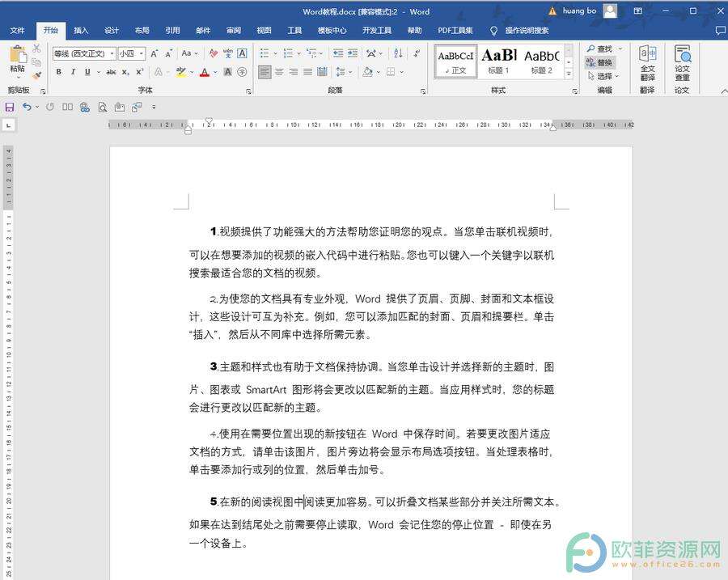Screen dimensions: 728x580
Task: Open the 插入 (Insert) ribbon tab
Action: click(x=81, y=31)
